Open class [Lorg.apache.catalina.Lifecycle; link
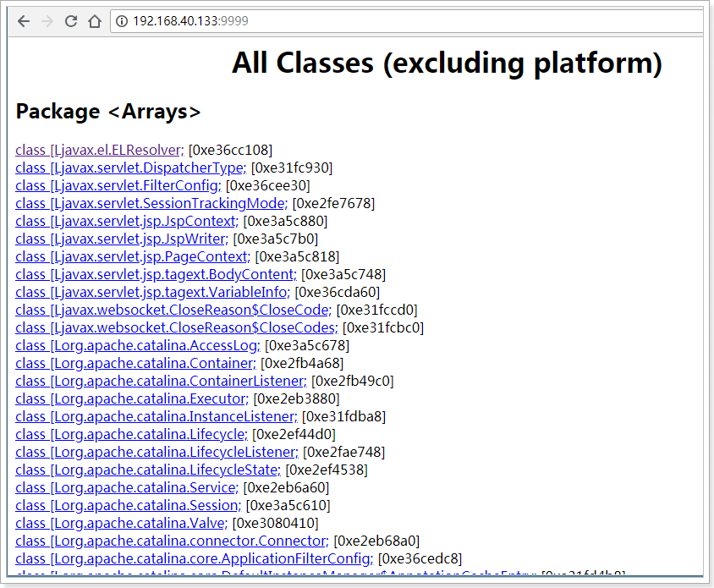This screenshot has height=588, width=714. point(132,434)
